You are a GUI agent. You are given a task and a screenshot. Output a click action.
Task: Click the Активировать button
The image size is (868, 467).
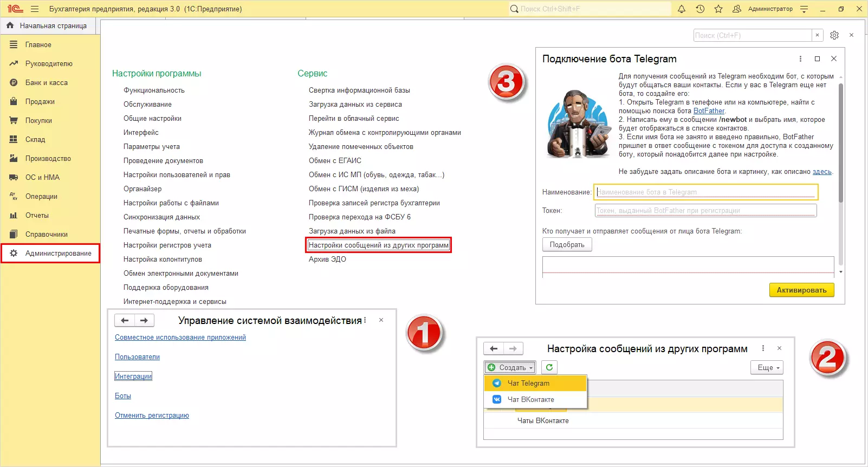point(802,290)
